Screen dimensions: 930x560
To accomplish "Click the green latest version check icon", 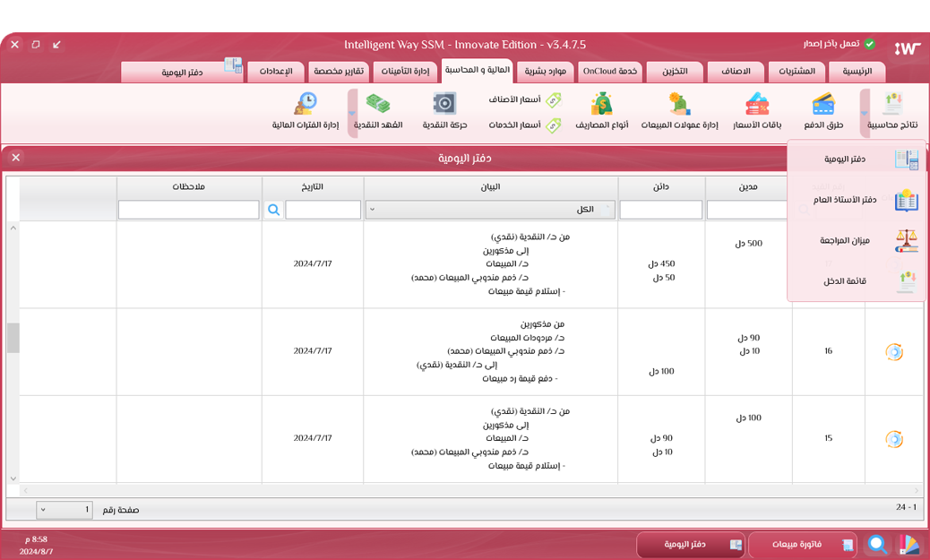I will pyautogui.click(x=869, y=44).
